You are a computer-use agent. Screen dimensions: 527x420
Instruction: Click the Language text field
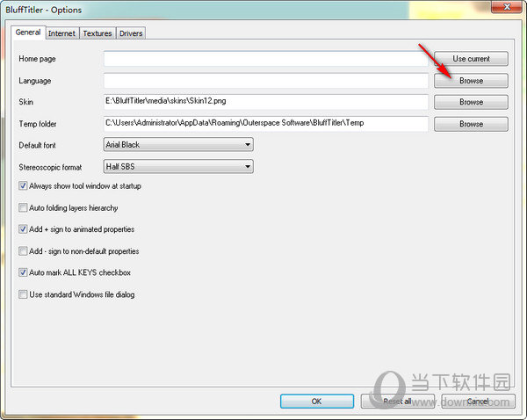(265, 80)
